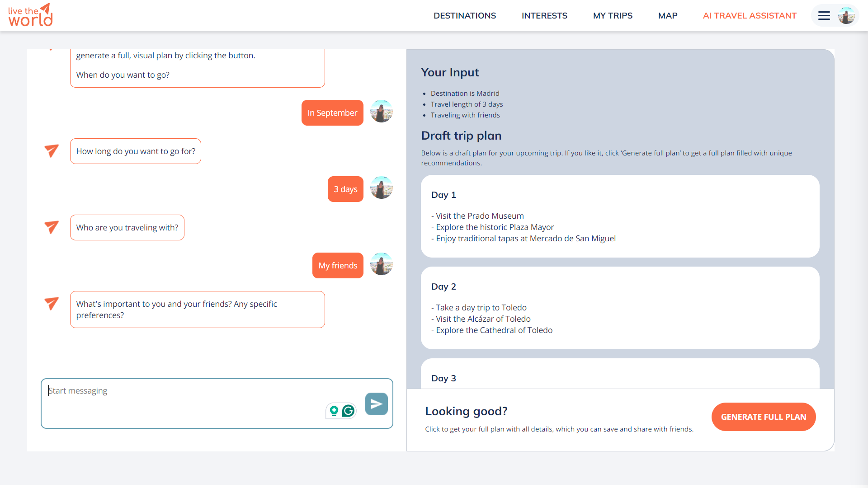Open the hamburger menu icon
868x488 pixels.
[824, 16]
